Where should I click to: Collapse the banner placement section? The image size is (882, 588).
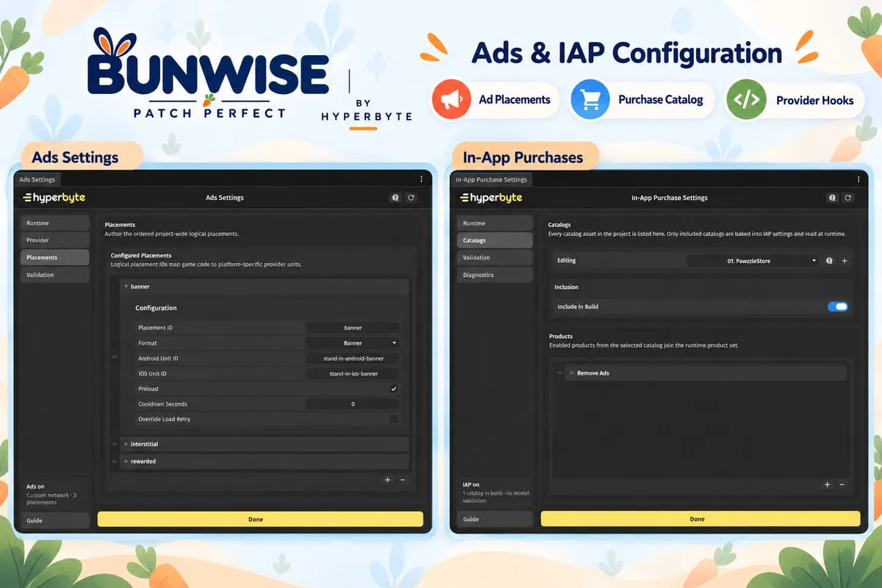point(126,287)
